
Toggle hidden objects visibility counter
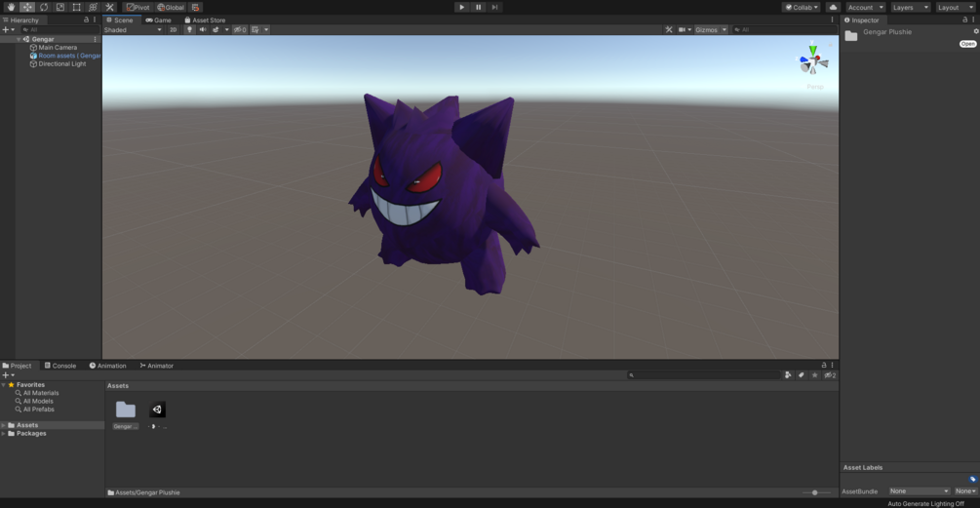tap(240, 29)
